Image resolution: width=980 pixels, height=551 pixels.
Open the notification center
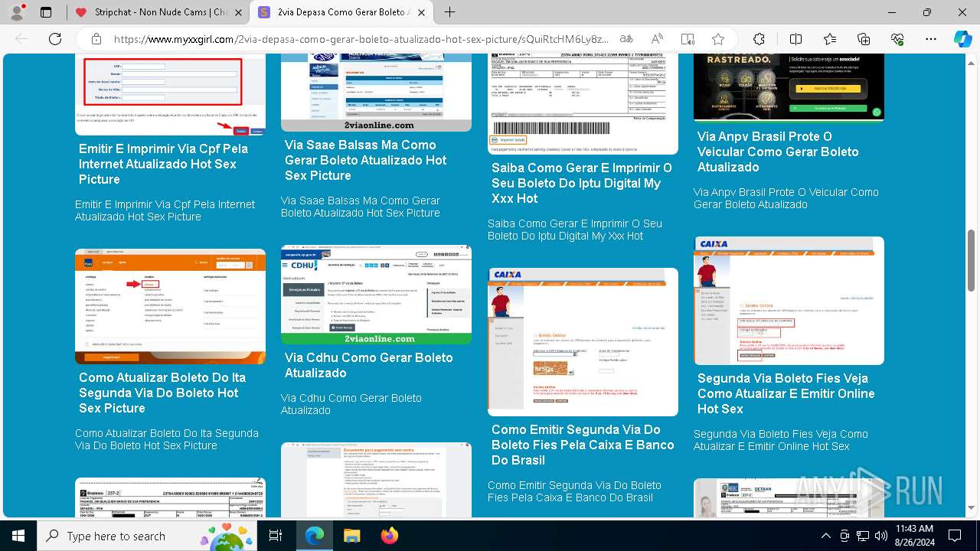tap(955, 536)
